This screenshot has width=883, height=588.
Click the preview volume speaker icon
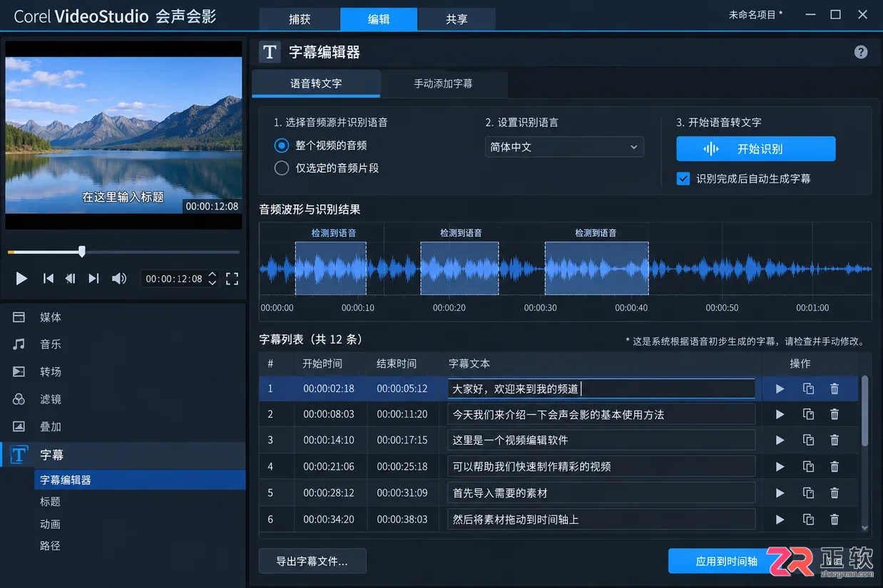click(x=119, y=279)
